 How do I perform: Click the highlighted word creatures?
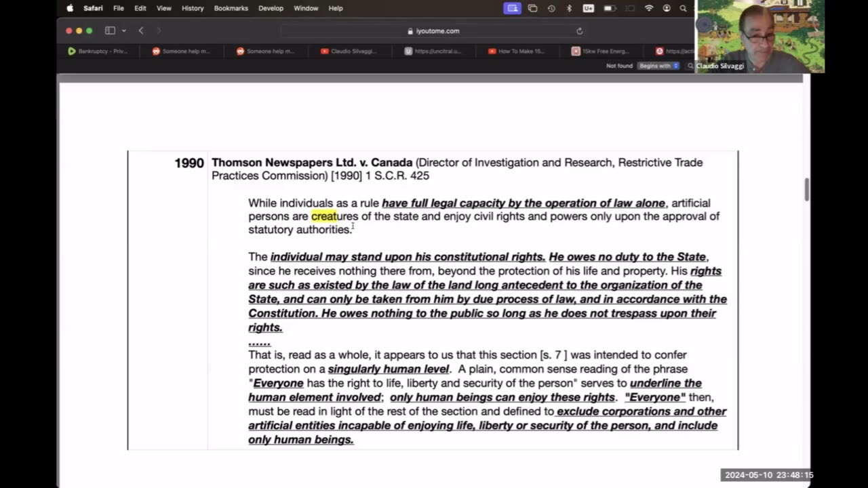334,216
